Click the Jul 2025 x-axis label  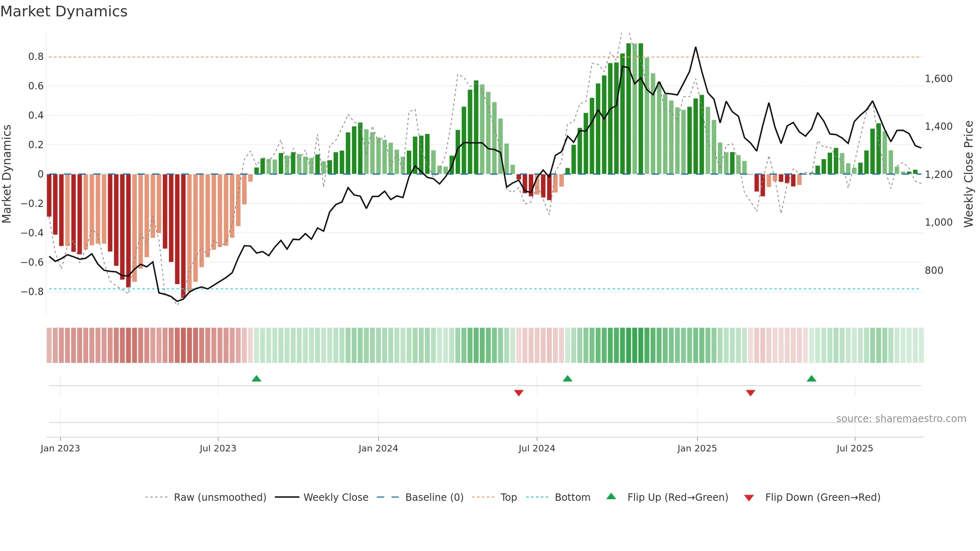click(x=855, y=448)
